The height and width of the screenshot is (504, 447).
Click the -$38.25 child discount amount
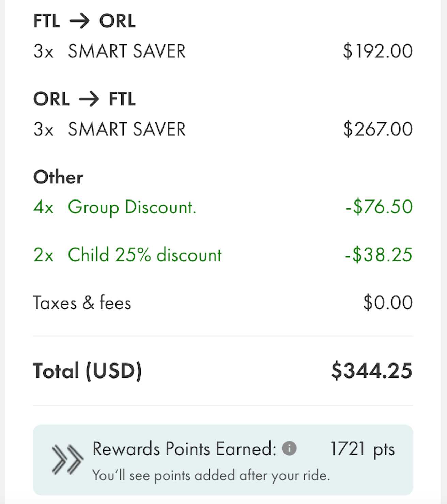coord(379,254)
